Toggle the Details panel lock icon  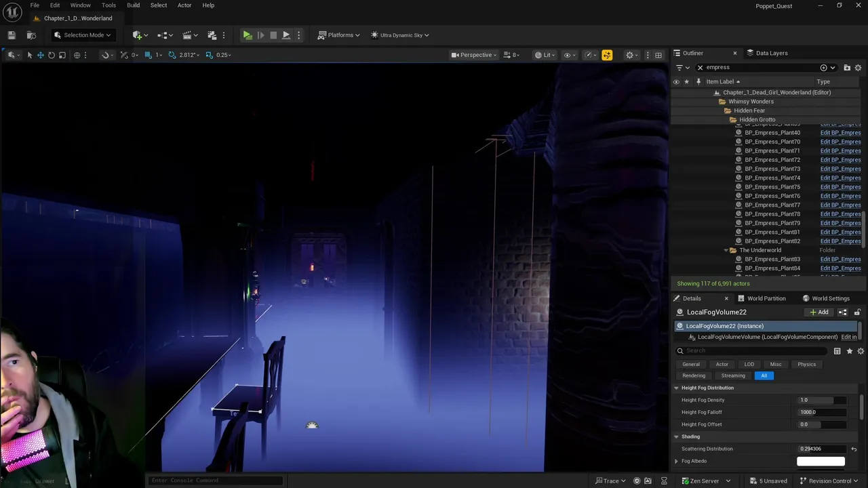click(x=857, y=312)
